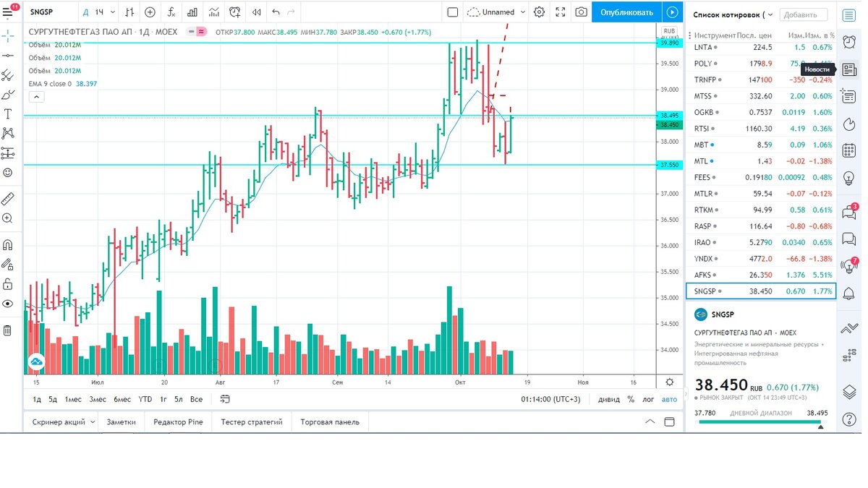Open the Торговая панель tab
The image size is (868, 488).
(330, 421)
